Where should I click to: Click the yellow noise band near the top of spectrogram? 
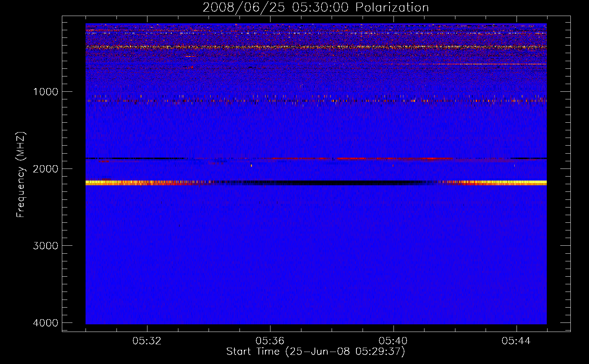pos(316,47)
